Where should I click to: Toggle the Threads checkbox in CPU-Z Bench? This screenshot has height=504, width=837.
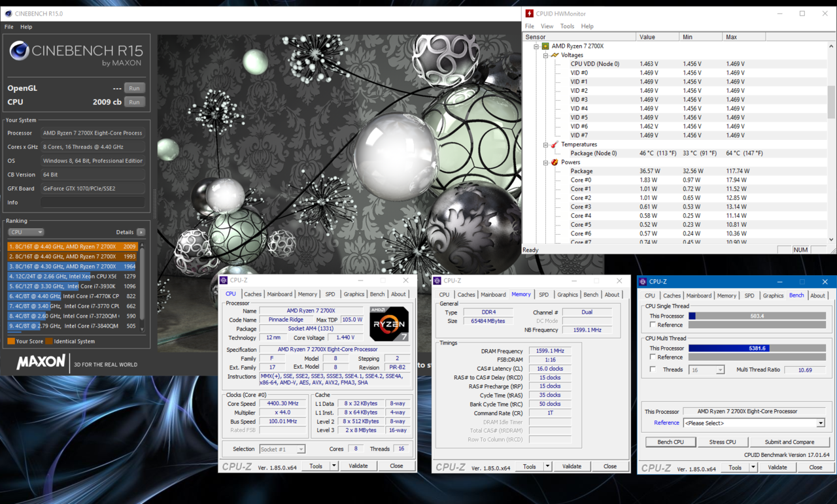653,369
